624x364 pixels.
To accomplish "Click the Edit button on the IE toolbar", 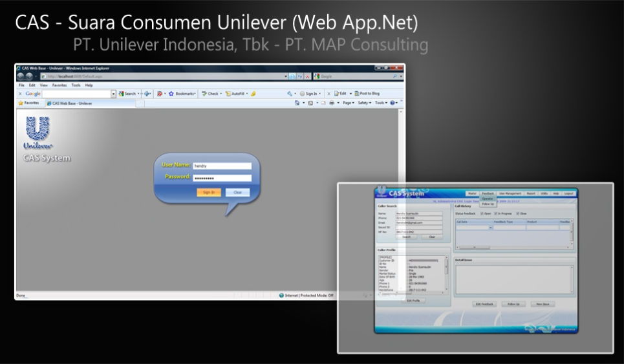I will pos(340,94).
